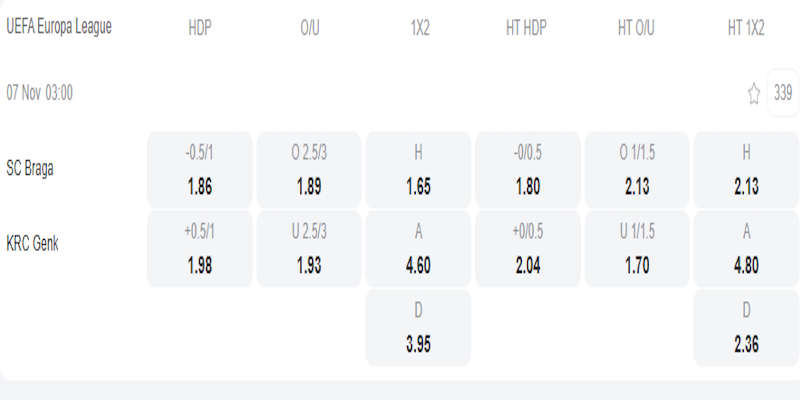Viewport: 800px width, 400px height.
Task: Choose full-time draw at odds 3.95
Action: tap(419, 327)
